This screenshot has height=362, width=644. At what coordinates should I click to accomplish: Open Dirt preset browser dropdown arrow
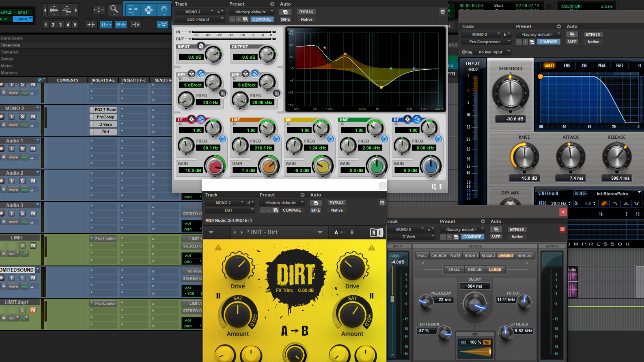pyautogui.click(x=320, y=232)
